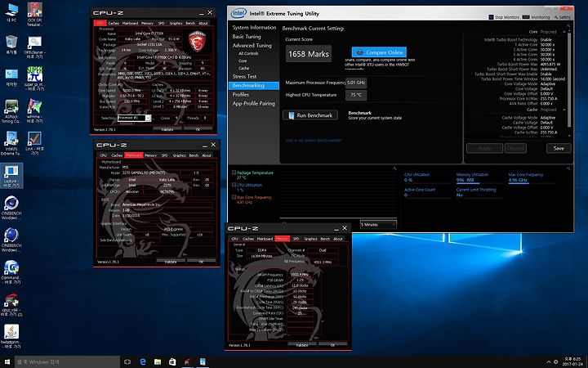
Task: Open Advanced Tuning in XTU sidebar
Action: 254,46
